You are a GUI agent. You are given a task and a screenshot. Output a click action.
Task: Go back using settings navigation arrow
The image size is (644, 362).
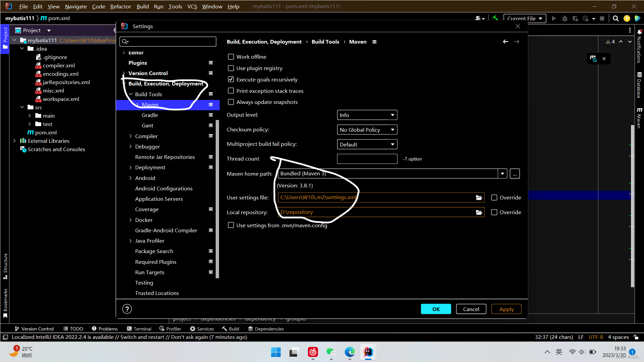[505, 42]
